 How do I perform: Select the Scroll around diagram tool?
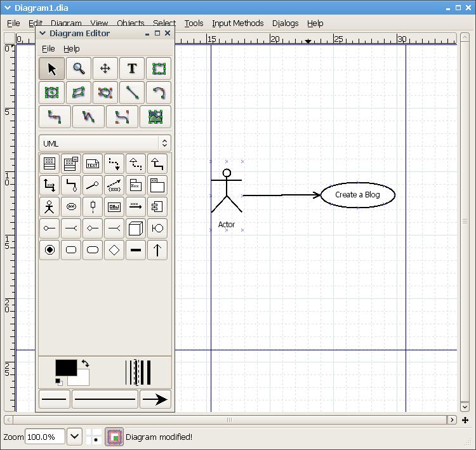pyautogui.click(x=105, y=69)
